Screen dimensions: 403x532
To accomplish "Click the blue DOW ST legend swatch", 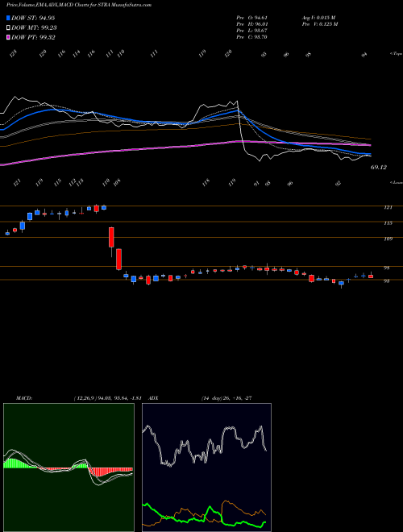I will click(x=8, y=18).
